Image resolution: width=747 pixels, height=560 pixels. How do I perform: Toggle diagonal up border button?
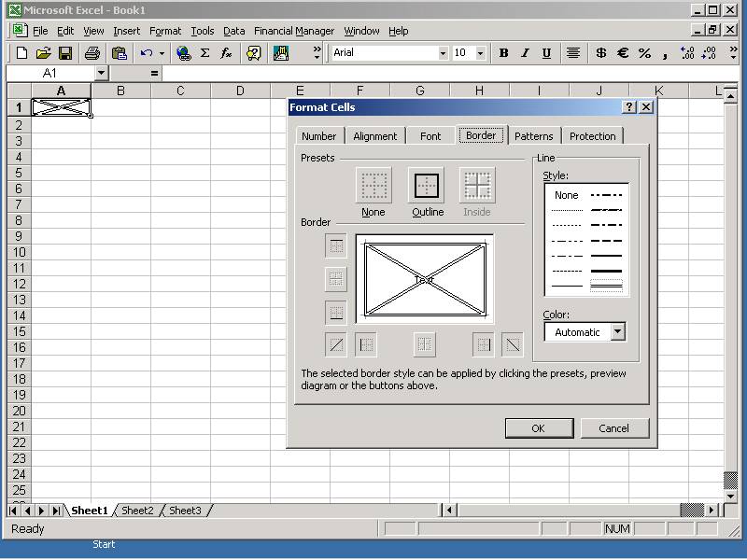336,344
